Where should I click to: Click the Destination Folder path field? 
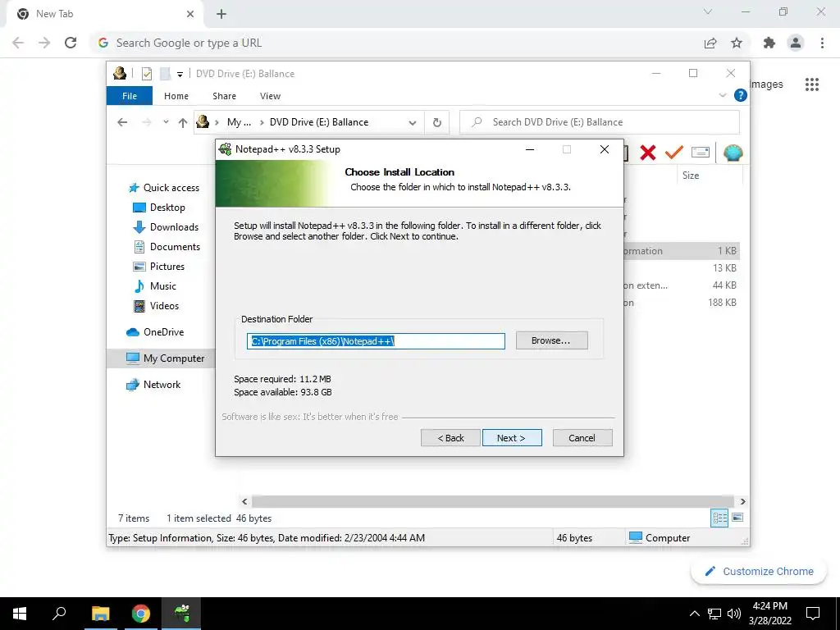click(376, 341)
